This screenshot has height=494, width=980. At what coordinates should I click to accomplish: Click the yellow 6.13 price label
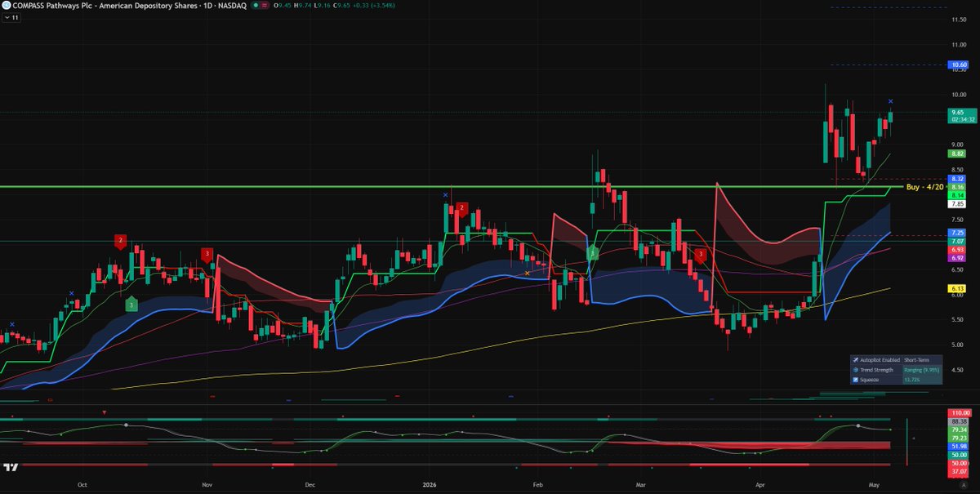pyautogui.click(x=958, y=289)
